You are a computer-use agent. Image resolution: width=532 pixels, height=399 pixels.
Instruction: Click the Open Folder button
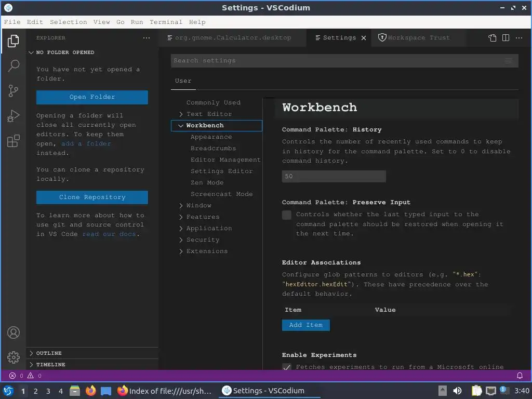92,97
